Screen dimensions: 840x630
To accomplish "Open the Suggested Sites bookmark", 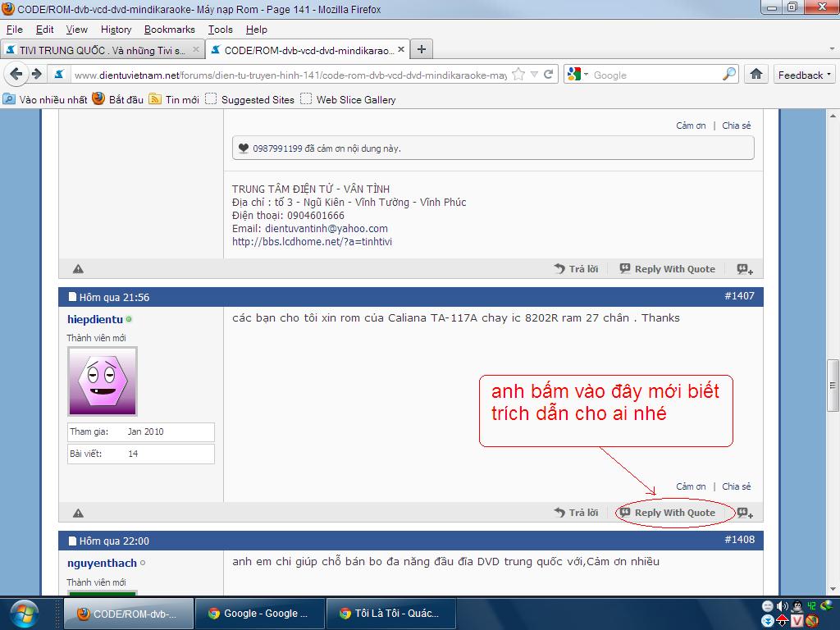I will pos(250,99).
